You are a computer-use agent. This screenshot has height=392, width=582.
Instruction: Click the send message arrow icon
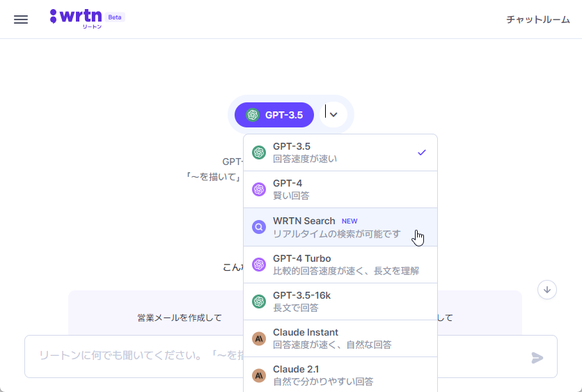537,357
